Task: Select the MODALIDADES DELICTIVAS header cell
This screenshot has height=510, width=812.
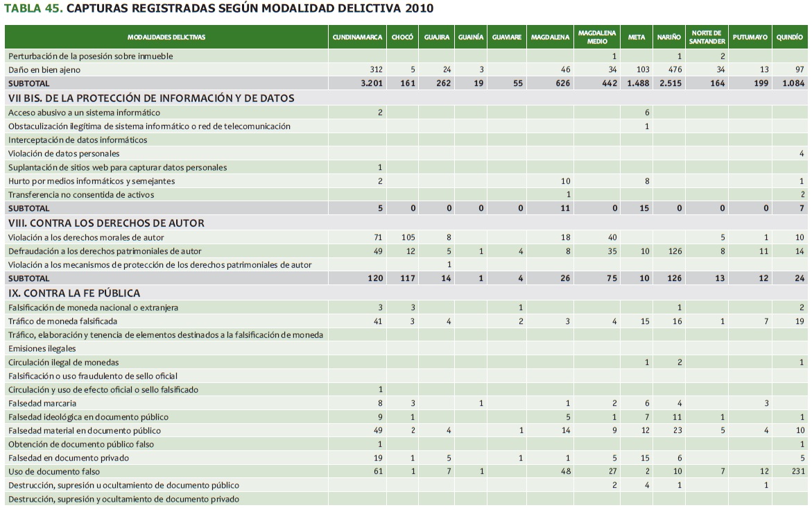Action: pos(166,37)
